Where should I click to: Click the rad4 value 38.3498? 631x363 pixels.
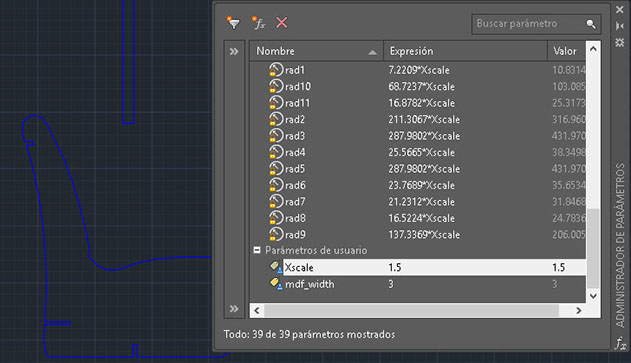coord(569,153)
